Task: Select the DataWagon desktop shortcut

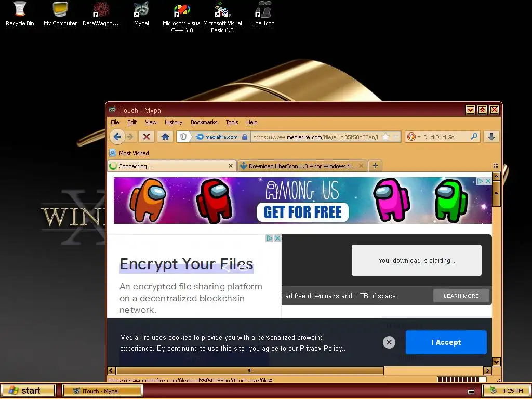Action: (101, 14)
